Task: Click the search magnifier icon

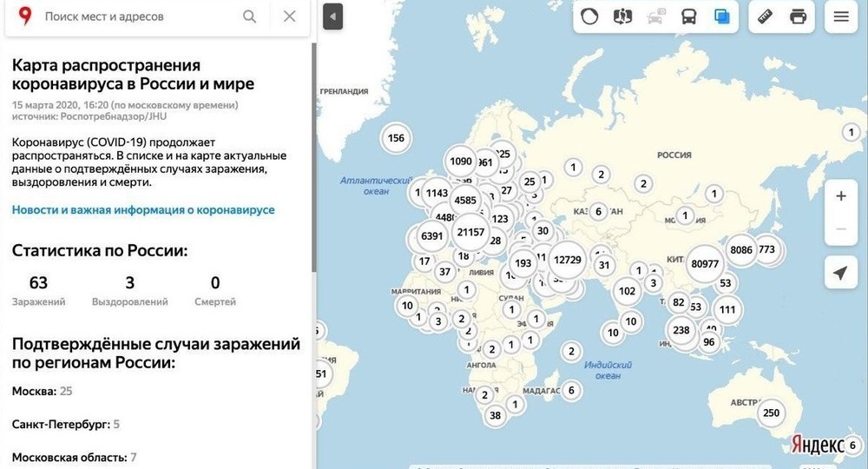Action: [250, 17]
